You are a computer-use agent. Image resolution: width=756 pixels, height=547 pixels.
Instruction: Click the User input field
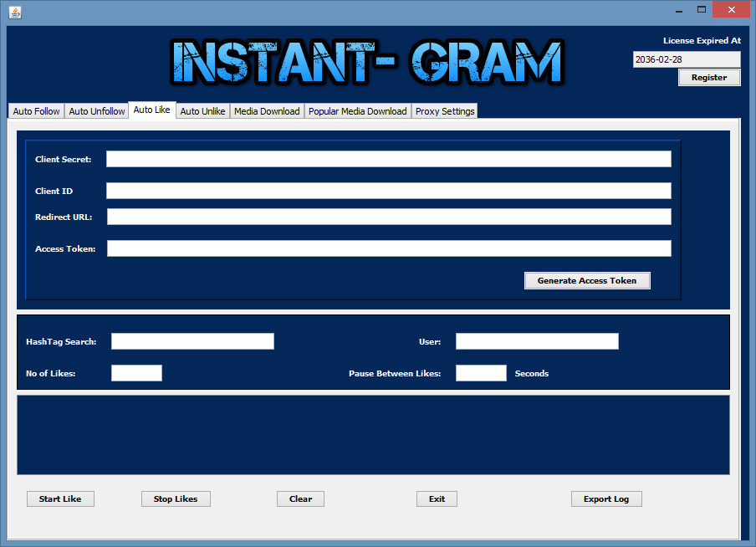point(537,341)
